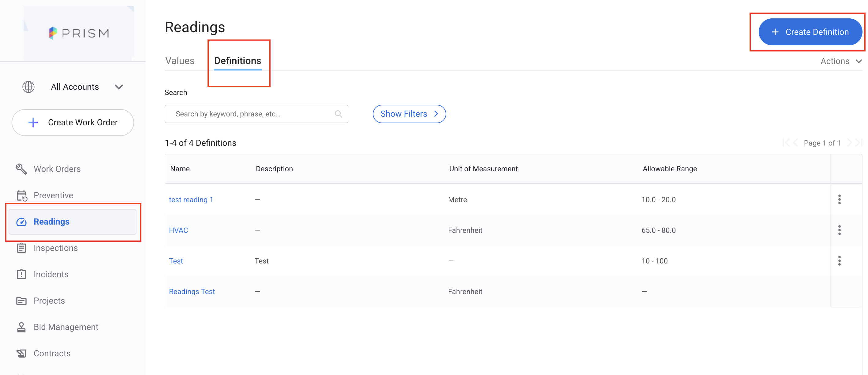Click inside the keyword search field
Screen dimensions: 868x375
pos(249,114)
